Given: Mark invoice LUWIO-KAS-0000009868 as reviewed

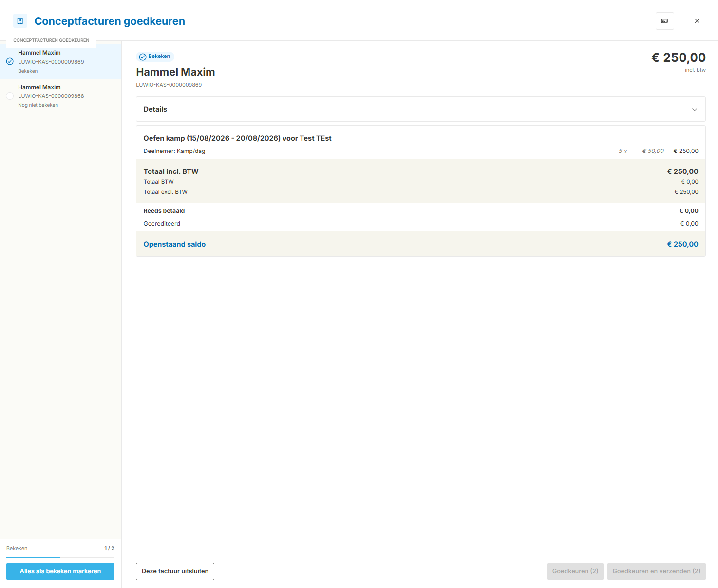Looking at the screenshot, I should coord(10,96).
